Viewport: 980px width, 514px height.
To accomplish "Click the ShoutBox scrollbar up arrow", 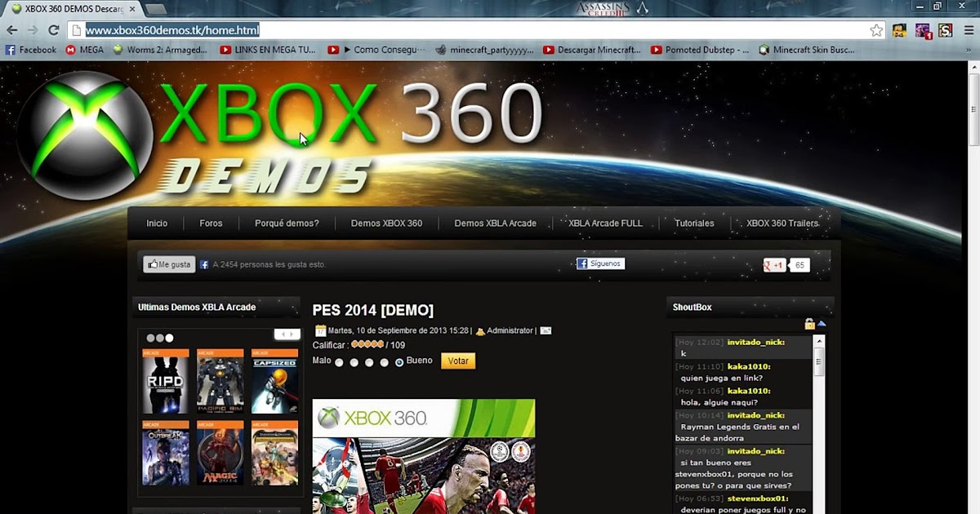I will click(x=819, y=340).
